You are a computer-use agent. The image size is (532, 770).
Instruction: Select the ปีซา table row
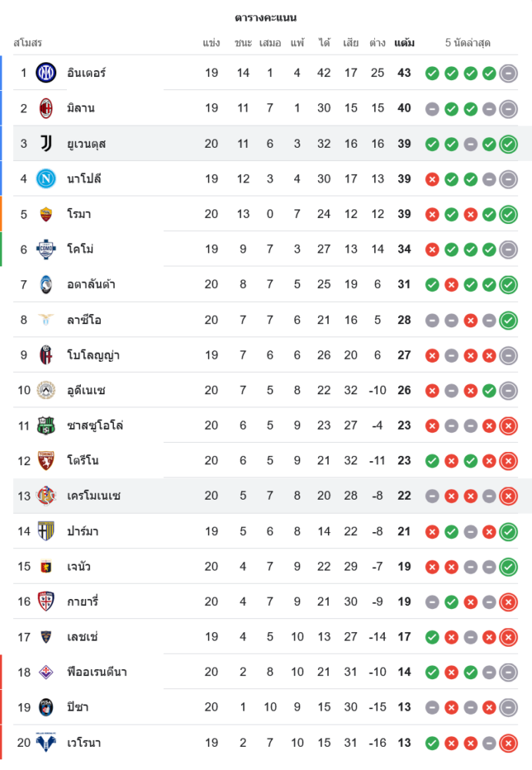pyautogui.click(x=266, y=708)
